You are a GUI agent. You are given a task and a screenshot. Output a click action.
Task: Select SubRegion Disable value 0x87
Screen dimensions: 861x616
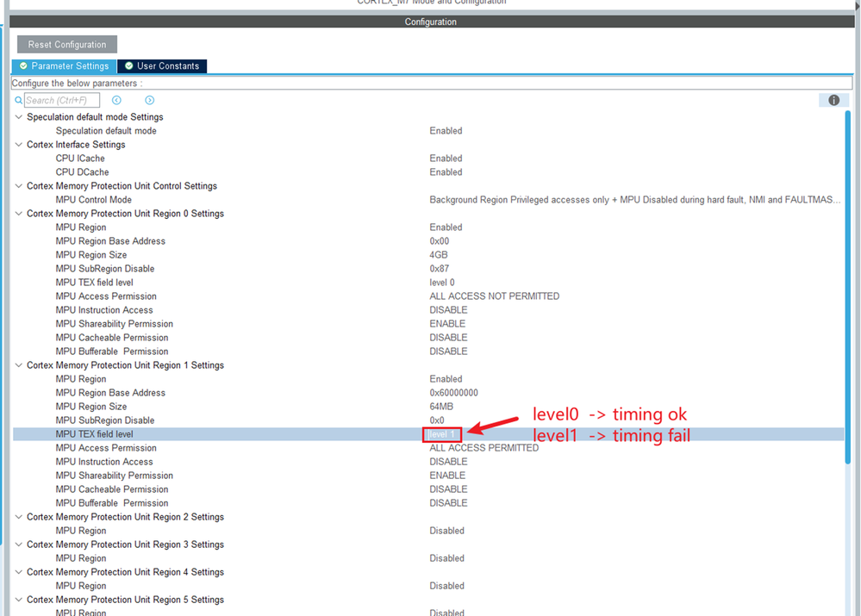coord(440,269)
